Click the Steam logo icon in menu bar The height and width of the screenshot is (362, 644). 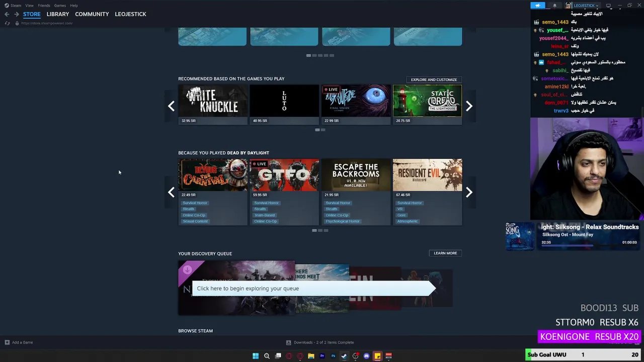[x=7, y=6]
